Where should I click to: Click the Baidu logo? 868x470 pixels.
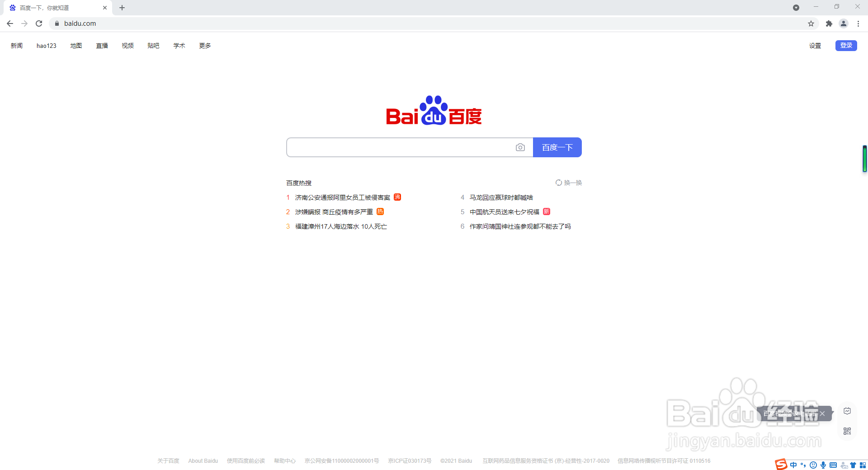click(434, 110)
